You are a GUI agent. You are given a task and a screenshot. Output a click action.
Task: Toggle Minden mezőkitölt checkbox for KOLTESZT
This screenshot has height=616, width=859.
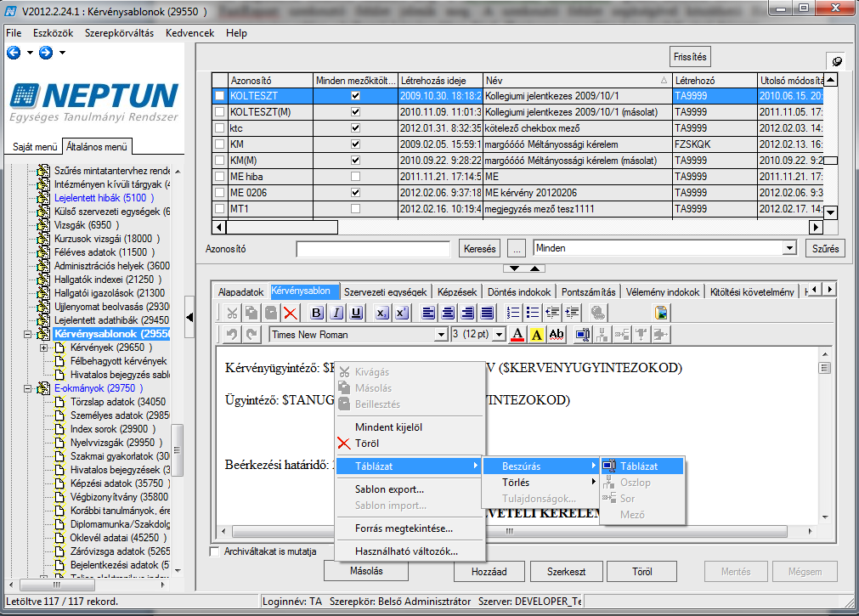[x=355, y=96]
